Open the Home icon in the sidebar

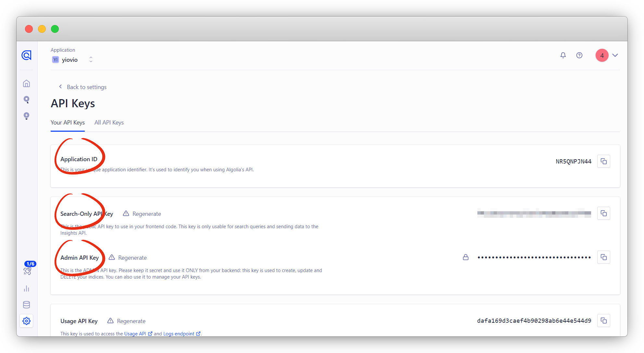(x=26, y=83)
